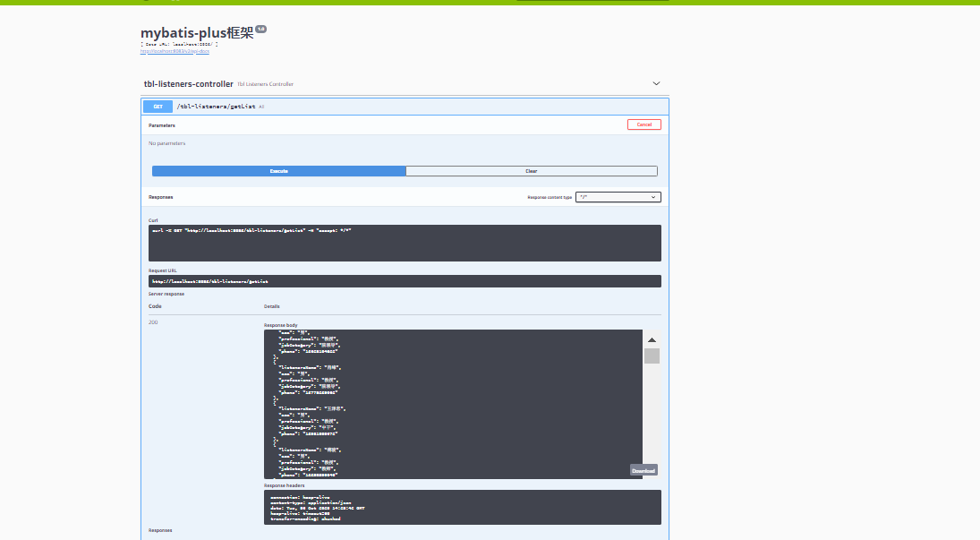Click the response body scrollbar up arrow
Screen dimensions: 980x540
(652, 339)
